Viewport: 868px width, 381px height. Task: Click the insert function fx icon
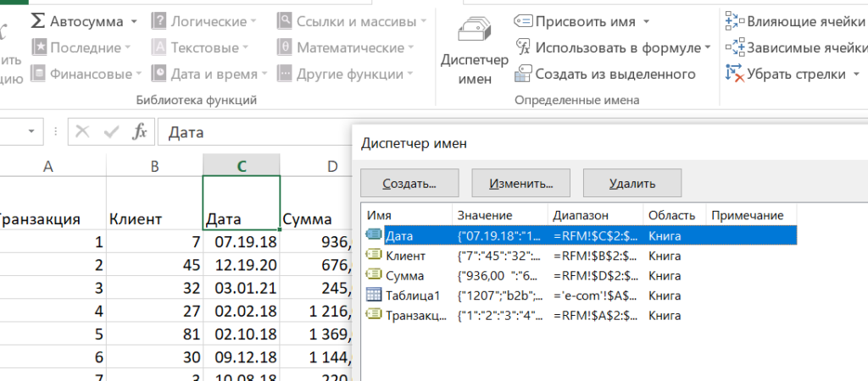(x=140, y=131)
